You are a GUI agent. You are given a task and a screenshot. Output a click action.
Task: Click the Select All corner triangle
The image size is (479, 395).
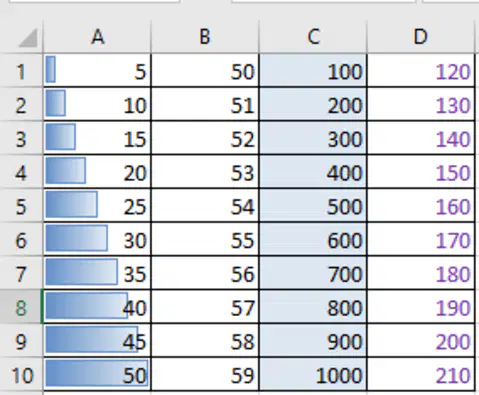(28, 37)
